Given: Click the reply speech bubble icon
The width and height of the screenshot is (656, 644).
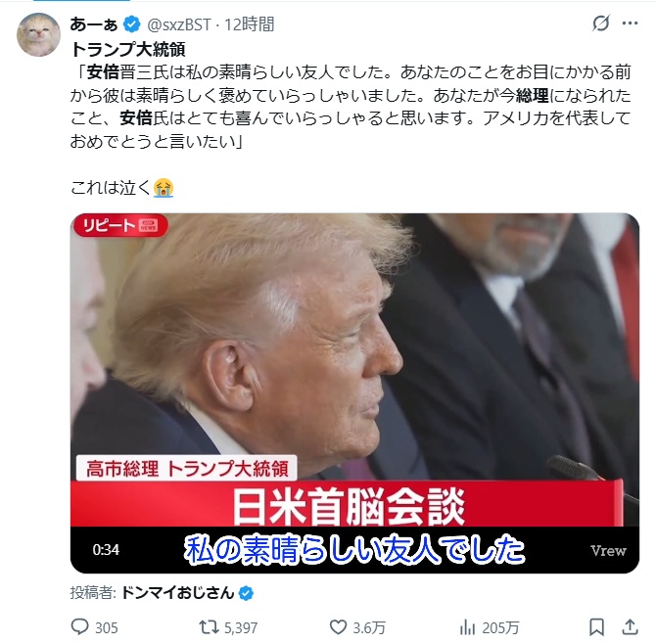Looking at the screenshot, I should (x=79, y=626).
